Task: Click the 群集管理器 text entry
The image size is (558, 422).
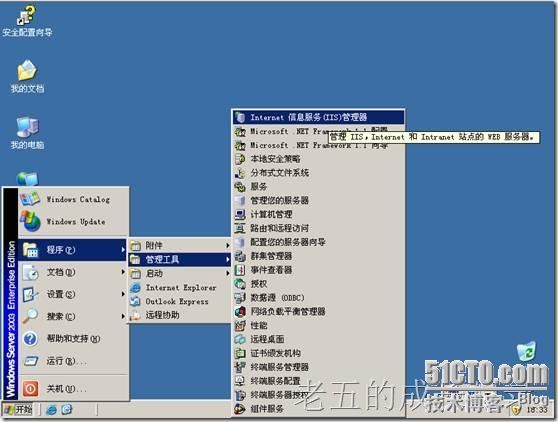Action: (271, 256)
